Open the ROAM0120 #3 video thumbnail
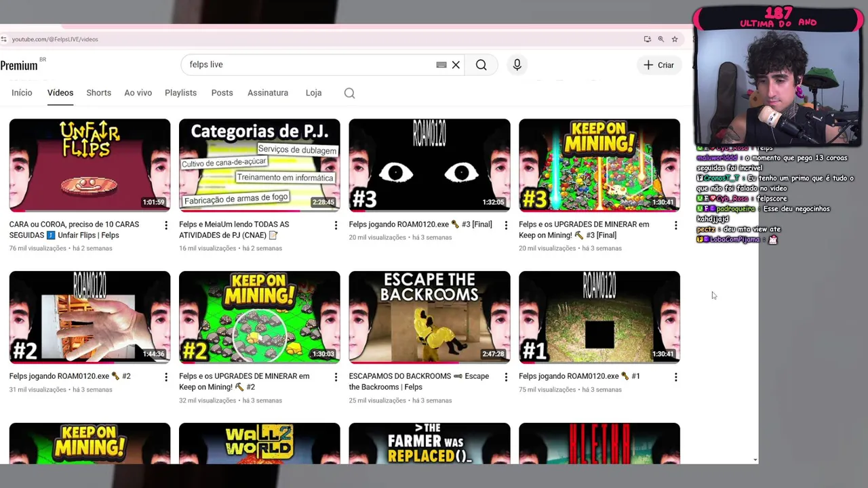Viewport: 868px width, 488px height. tap(429, 165)
